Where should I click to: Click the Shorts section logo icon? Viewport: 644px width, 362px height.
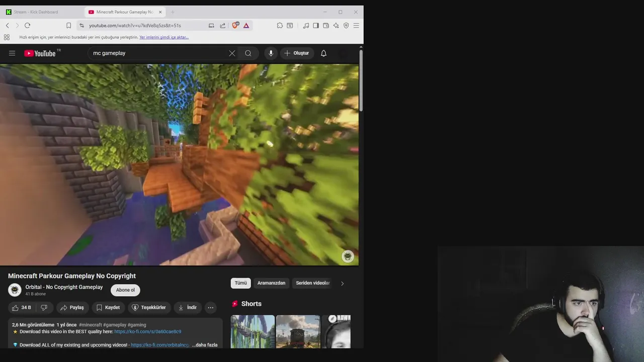click(x=234, y=304)
